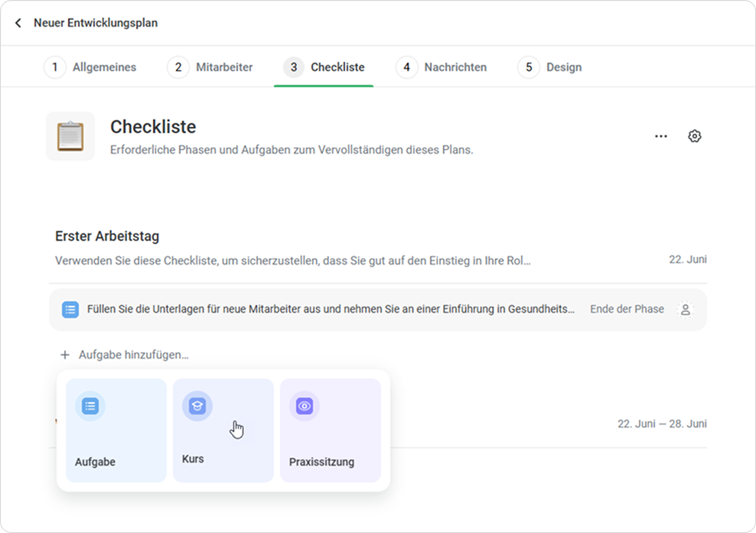The image size is (756, 533).
Task: Click the 'Neuer Entwicklungsplan' title
Action: point(96,23)
